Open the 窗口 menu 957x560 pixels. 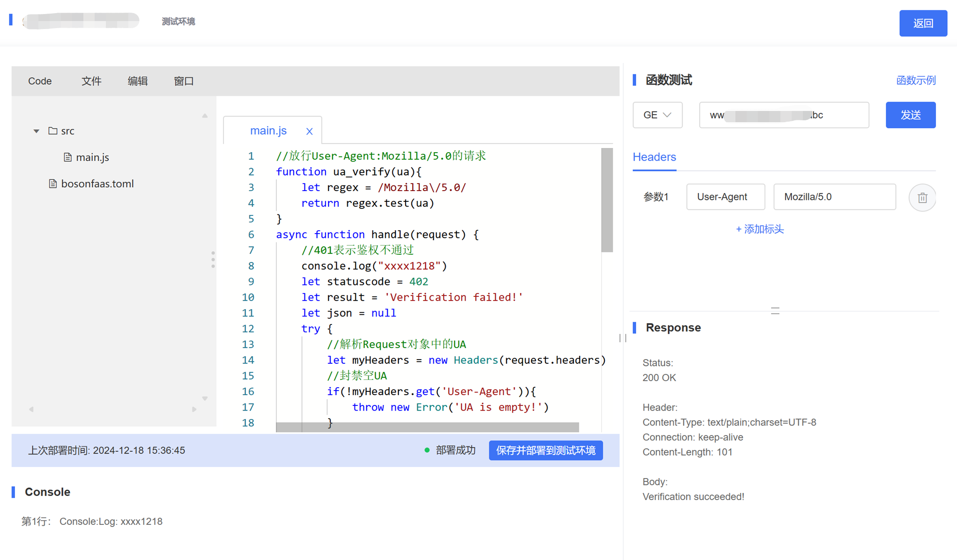click(184, 81)
